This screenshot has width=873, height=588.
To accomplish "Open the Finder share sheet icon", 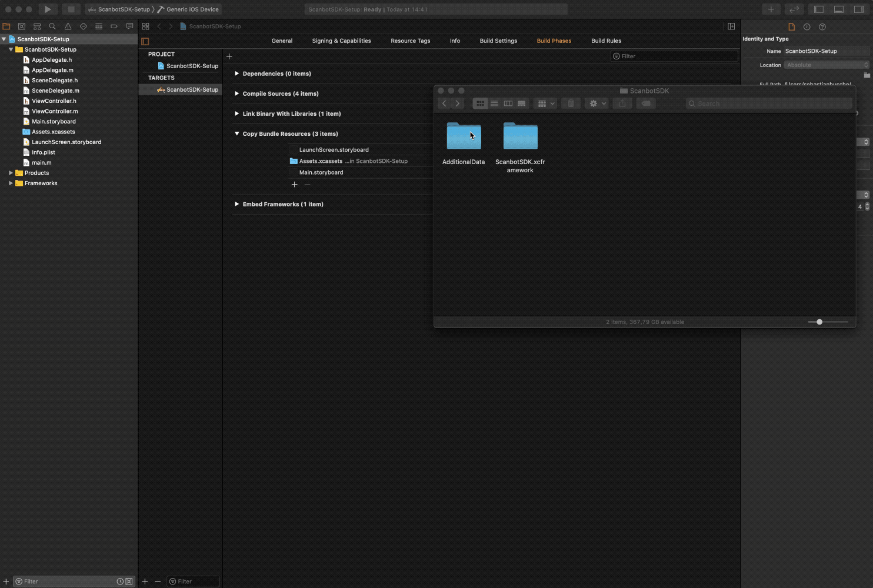I will [622, 103].
